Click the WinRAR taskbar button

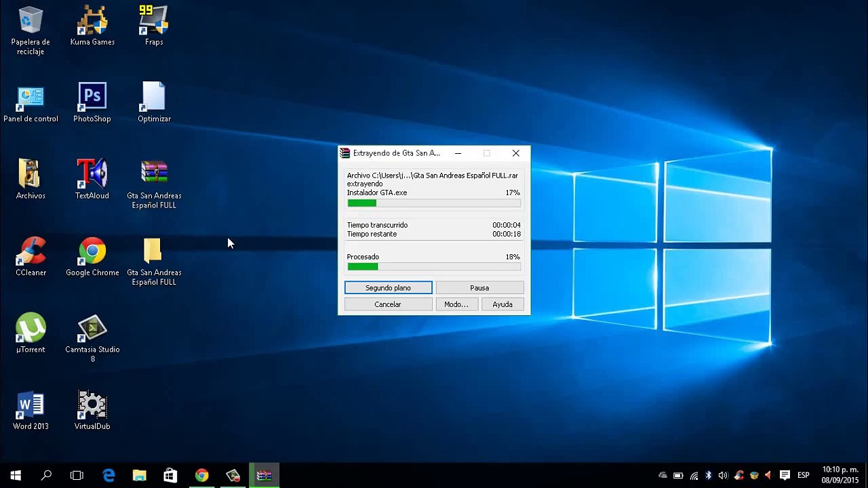pos(264,475)
